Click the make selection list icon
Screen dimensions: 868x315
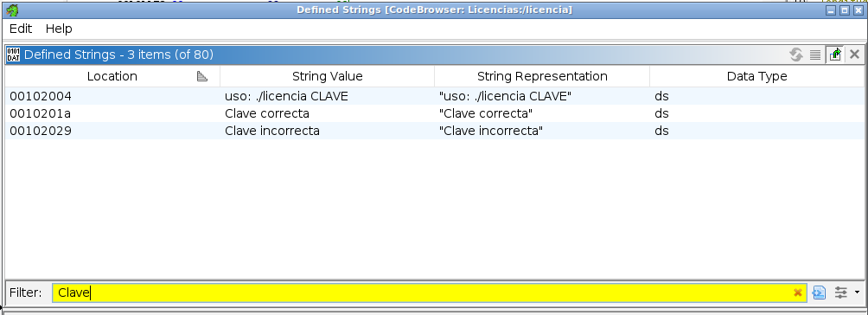tap(815, 55)
